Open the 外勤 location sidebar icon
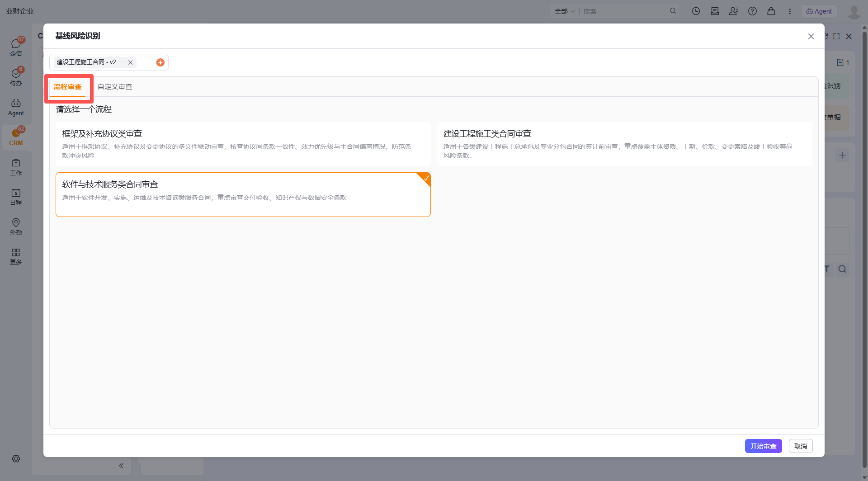Viewport: 868px width, 481px height. coord(16,226)
